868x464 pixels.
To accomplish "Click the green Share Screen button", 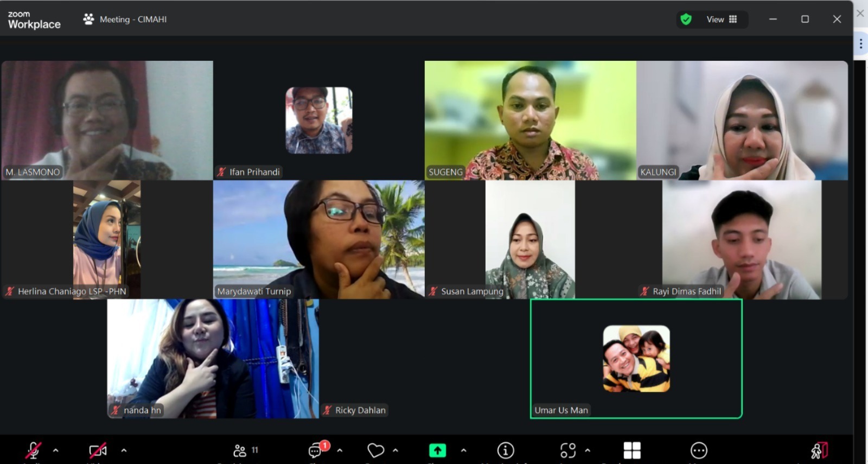I will pyautogui.click(x=438, y=450).
